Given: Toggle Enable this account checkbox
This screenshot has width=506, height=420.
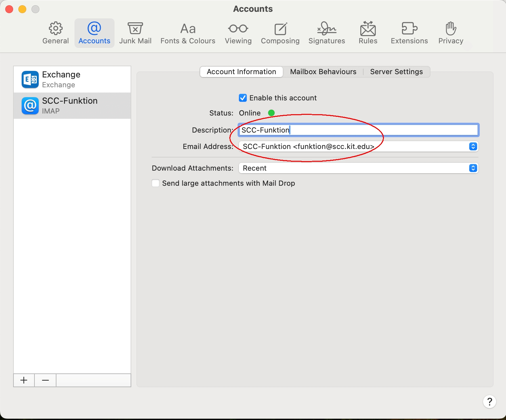Looking at the screenshot, I should point(243,98).
